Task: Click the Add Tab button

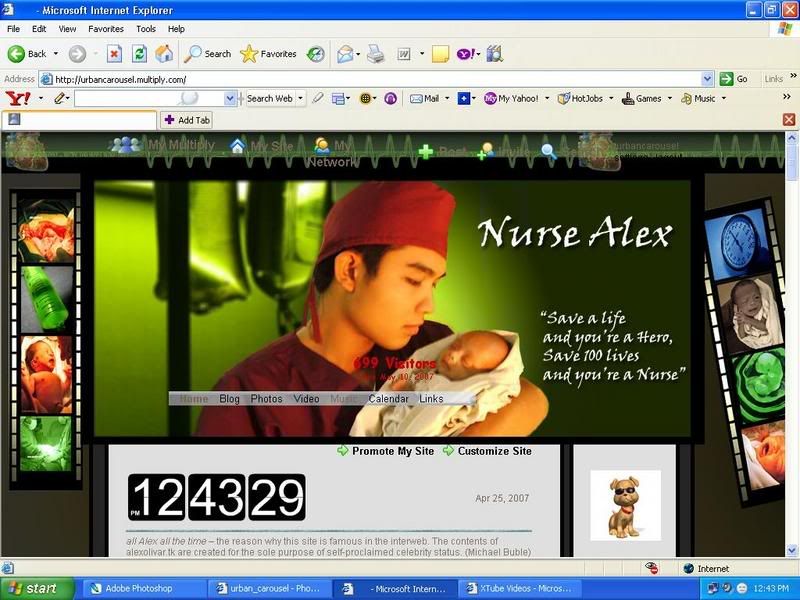Action: click(x=187, y=120)
